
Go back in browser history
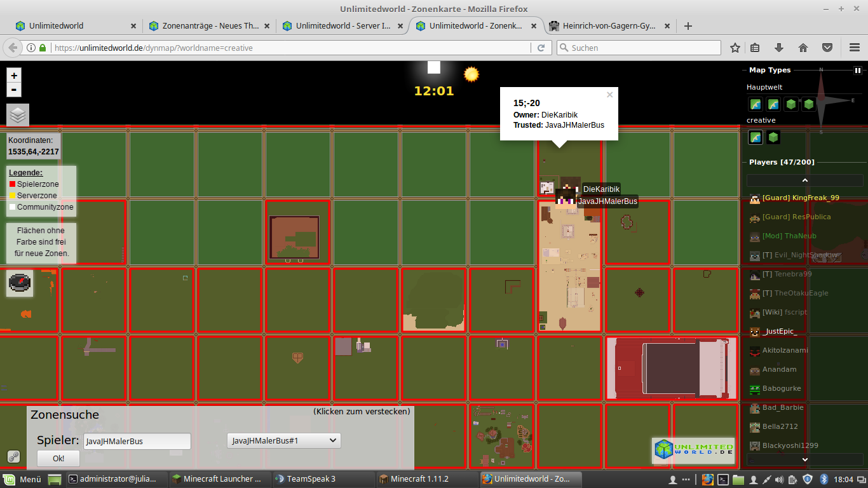[12, 48]
